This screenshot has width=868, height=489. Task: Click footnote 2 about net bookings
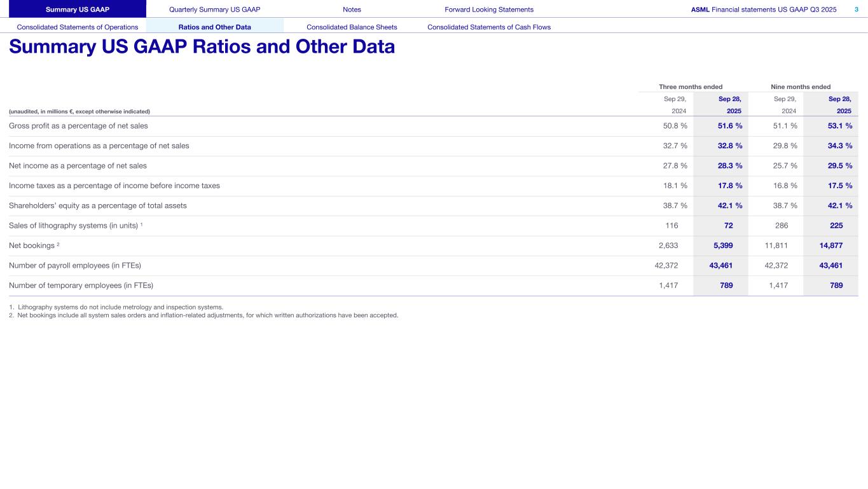[203, 315]
